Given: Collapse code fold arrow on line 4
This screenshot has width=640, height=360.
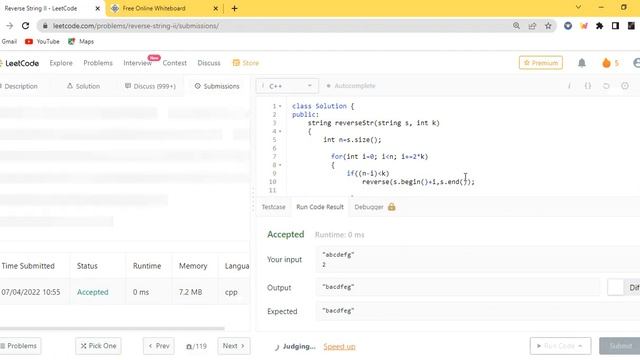Looking at the screenshot, I should [280, 131].
